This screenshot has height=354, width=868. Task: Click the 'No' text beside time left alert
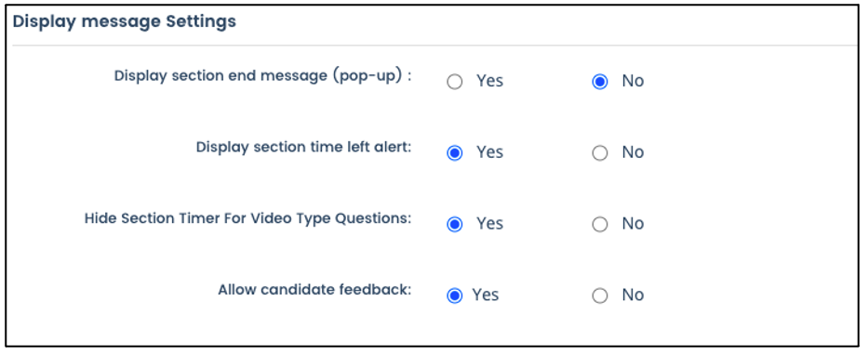click(633, 152)
